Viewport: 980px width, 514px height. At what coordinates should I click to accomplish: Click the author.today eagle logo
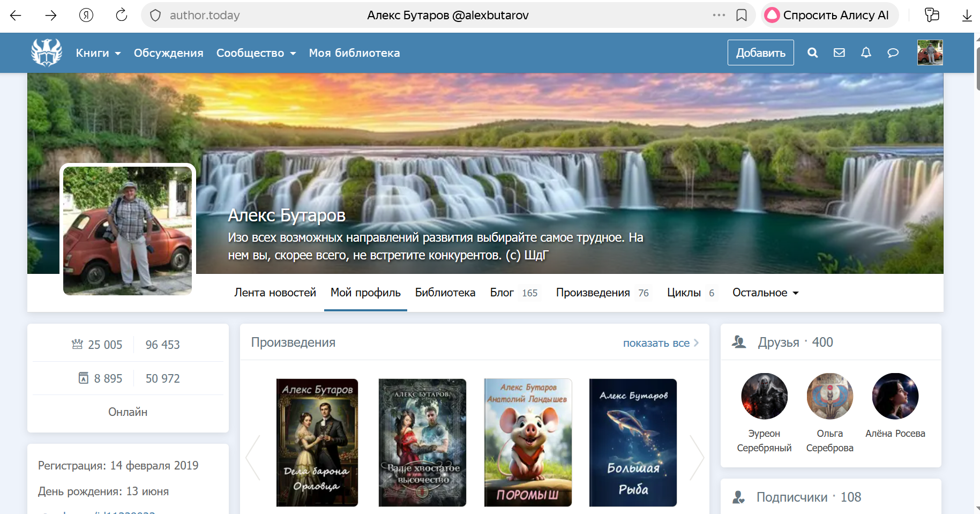(47, 53)
